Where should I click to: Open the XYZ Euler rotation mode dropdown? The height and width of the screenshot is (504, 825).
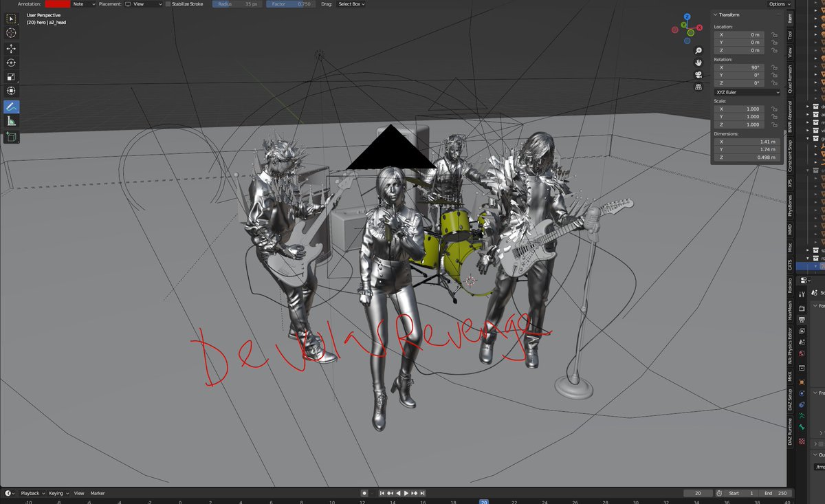pos(747,92)
